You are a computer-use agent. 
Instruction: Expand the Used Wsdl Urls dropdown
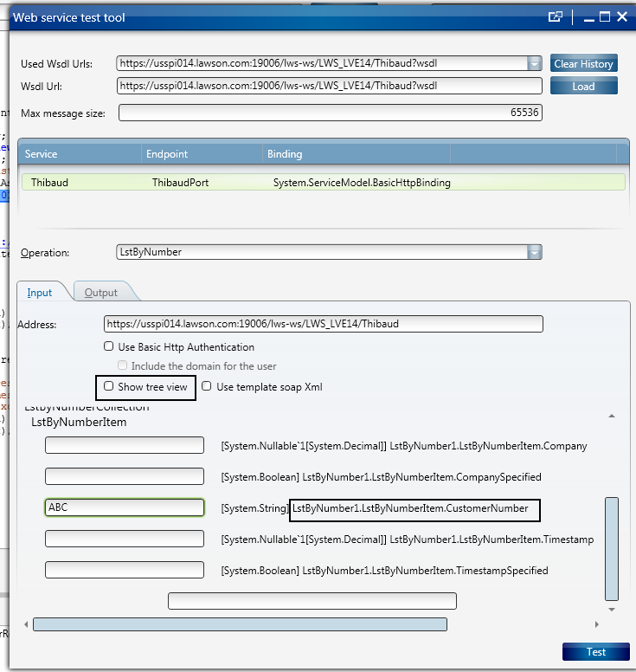click(x=534, y=63)
